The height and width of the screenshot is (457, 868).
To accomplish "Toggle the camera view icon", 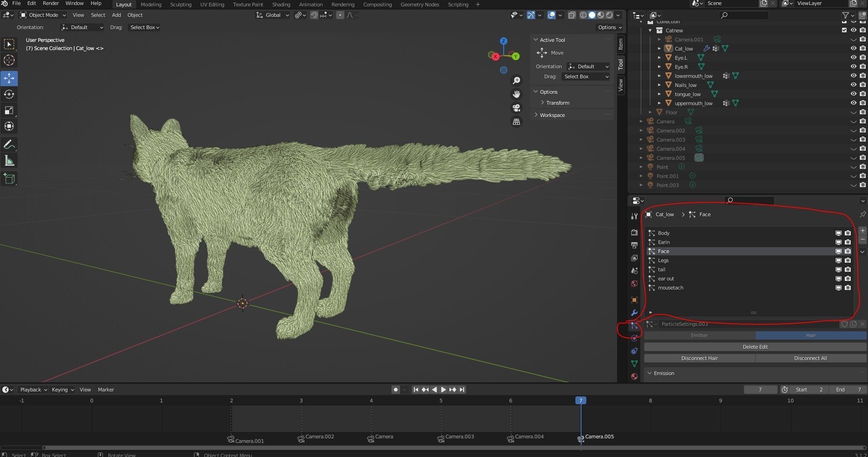I will (x=516, y=108).
